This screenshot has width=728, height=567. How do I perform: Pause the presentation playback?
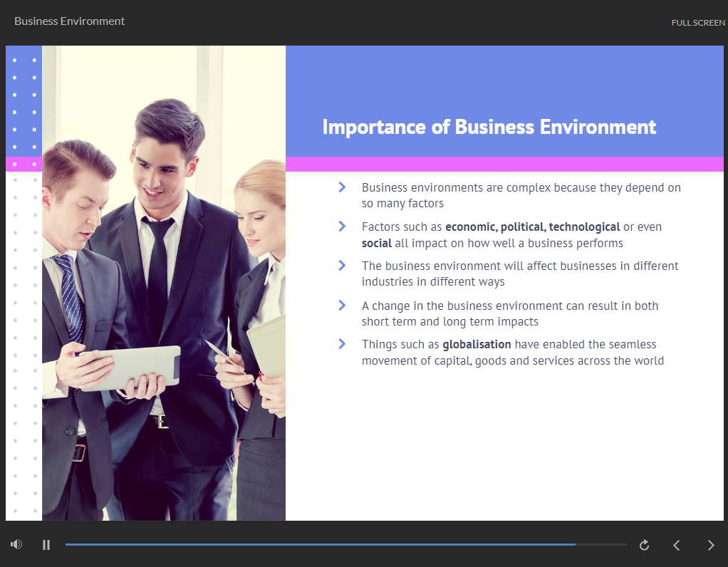coord(46,545)
